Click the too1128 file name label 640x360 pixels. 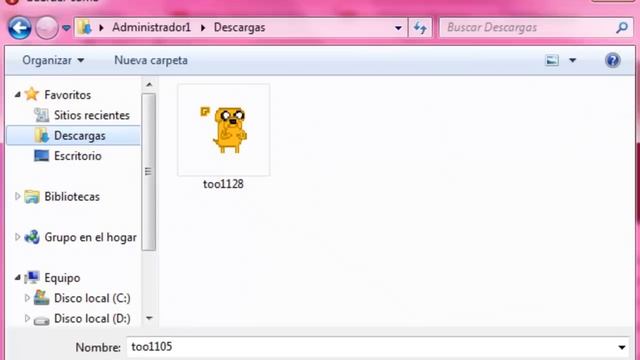pyautogui.click(x=223, y=184)
